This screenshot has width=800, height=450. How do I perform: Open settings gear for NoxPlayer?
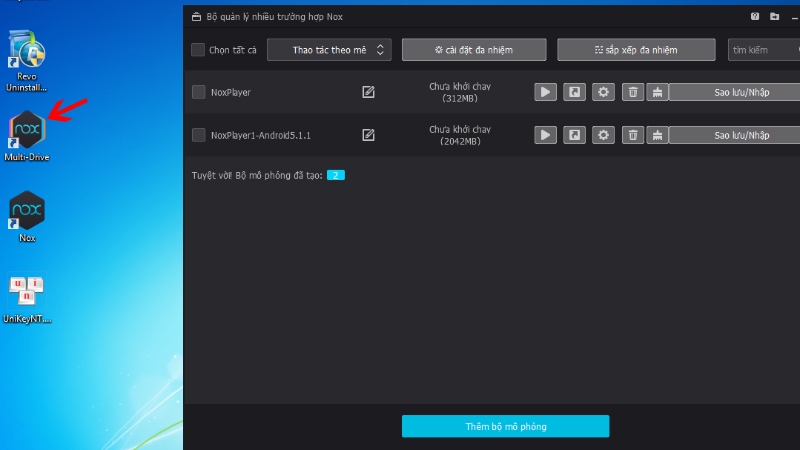tap(603, 92)
